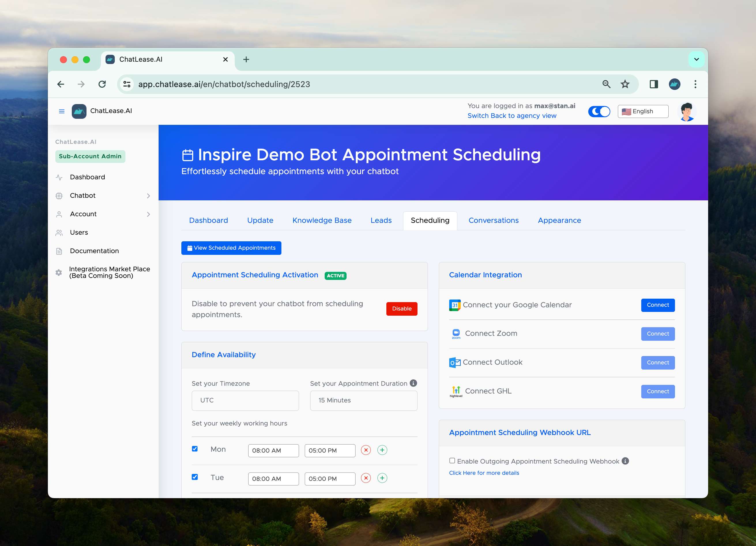
Task: Open the browser side panel icon
Action: pyautogui.click(x=653, y=84)
